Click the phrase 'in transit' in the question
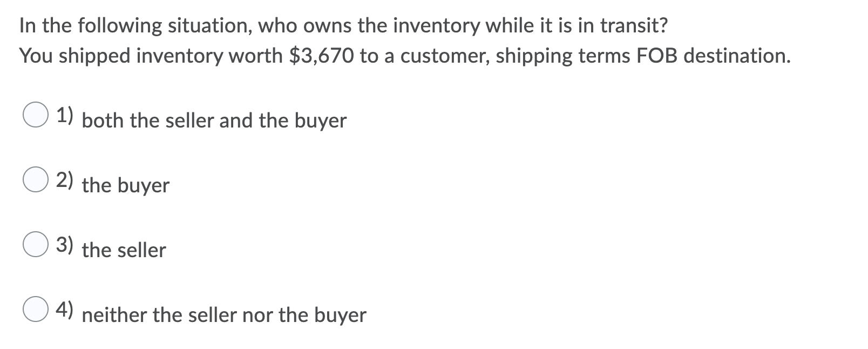This screenshot has height=349, width=868. click(x=617, y=24)
